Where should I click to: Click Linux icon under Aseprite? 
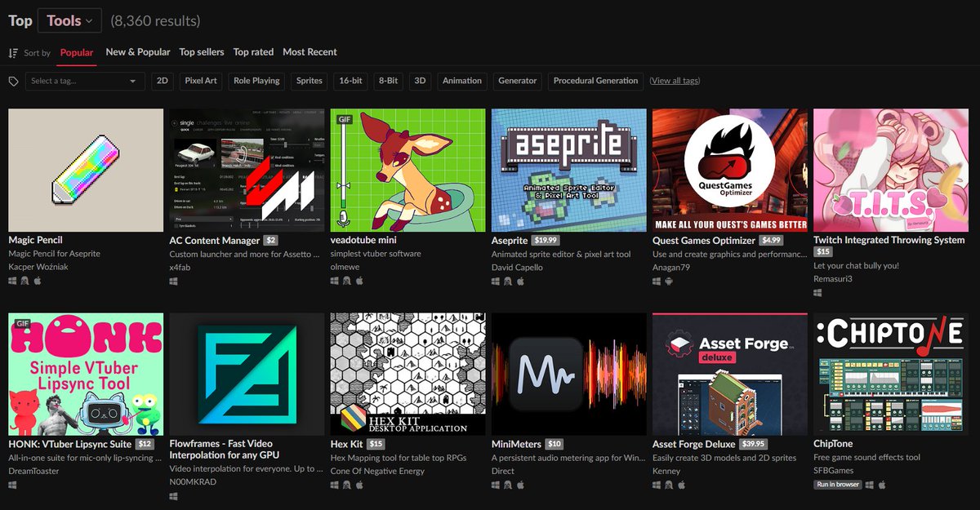click(508, 281)
